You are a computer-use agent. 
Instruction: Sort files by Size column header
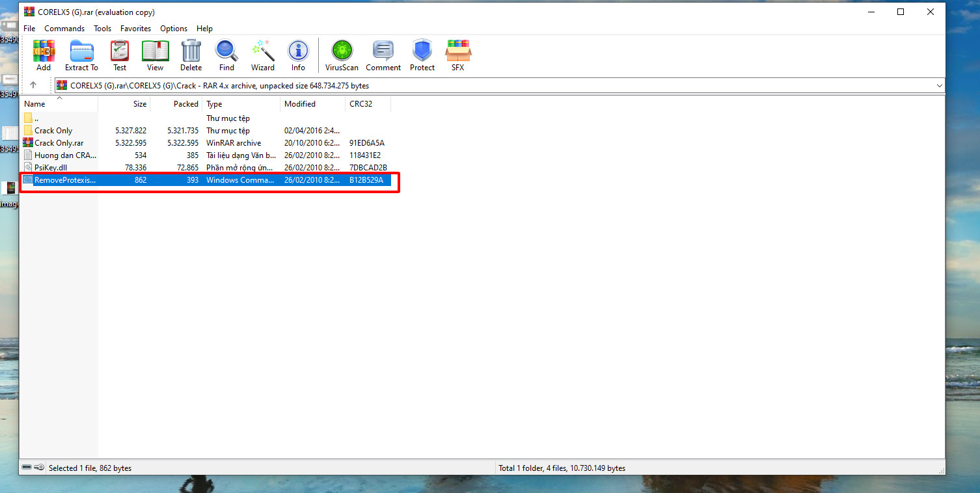pos(124,104)
